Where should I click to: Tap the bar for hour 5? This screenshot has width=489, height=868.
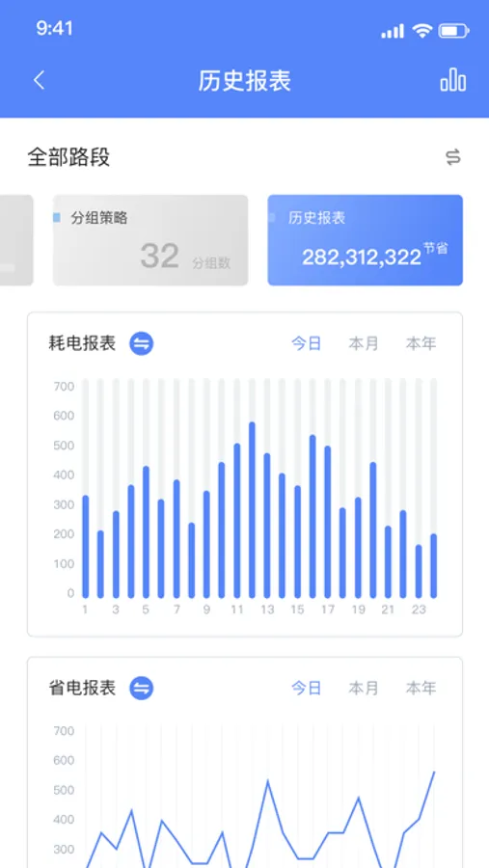point(147,532)
